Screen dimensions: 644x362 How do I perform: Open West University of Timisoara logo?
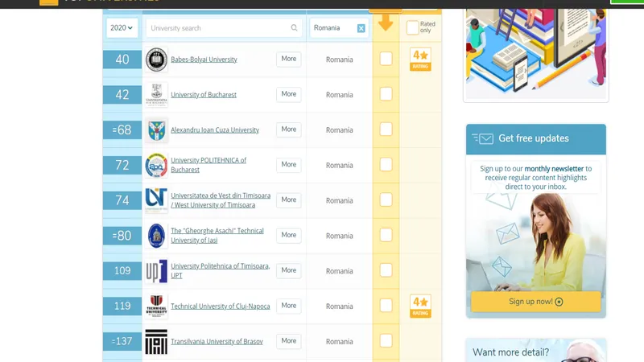[156, 200]
